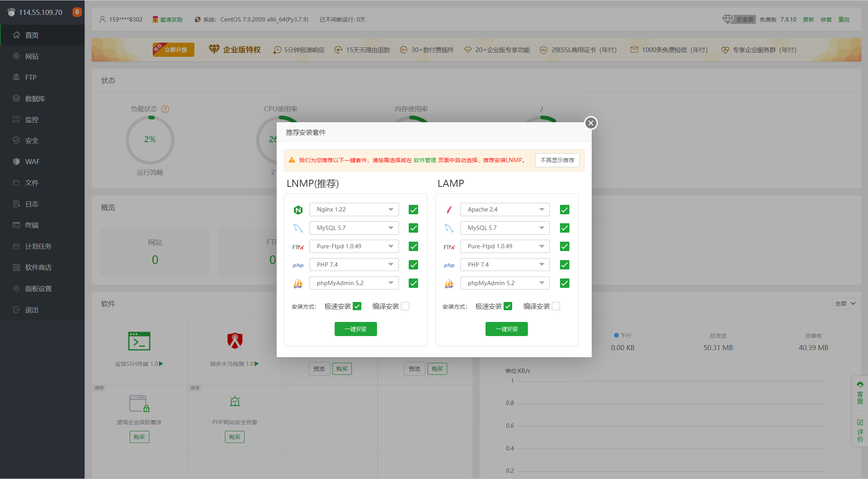Viewport: 868px width, 479px height.
Task: Uncheck MySQL 5.7 in LNMP
Action: 413,228
